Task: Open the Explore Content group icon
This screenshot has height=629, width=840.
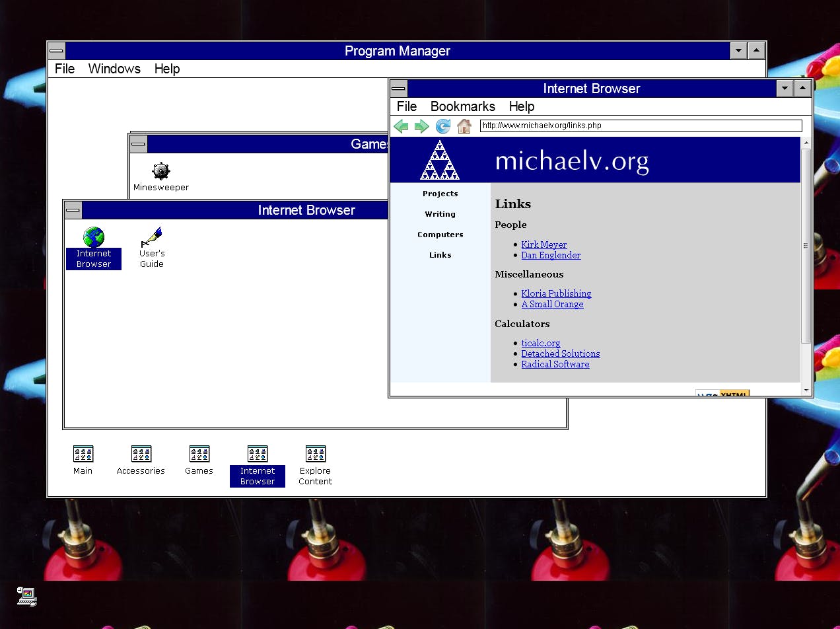Action: [x=315, y=453]
